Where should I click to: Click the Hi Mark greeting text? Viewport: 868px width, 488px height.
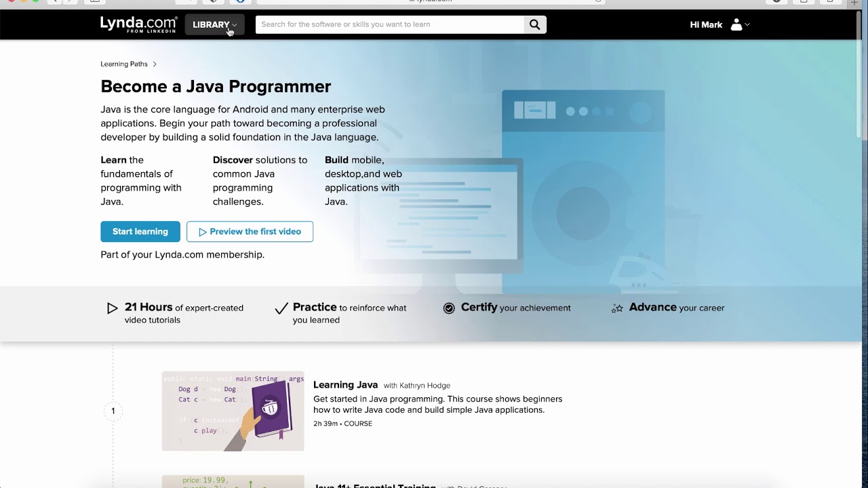(706, 24)
